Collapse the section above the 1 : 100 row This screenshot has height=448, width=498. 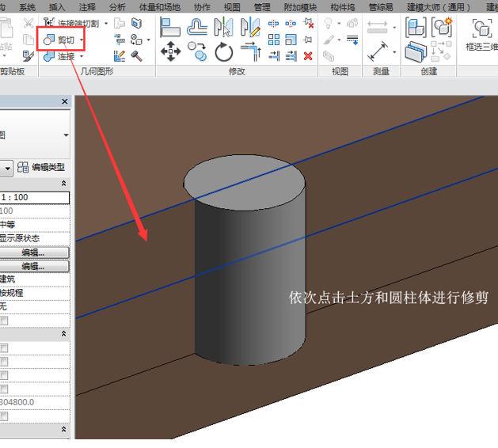point(63,183)
